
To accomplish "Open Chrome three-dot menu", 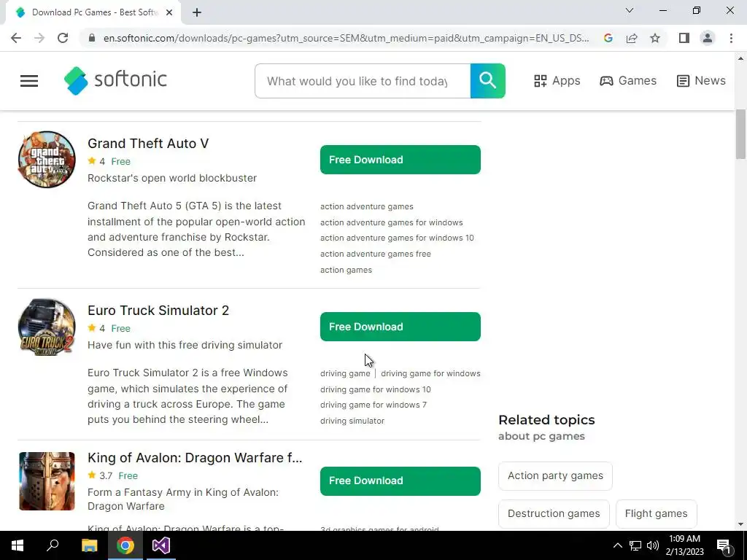I will 731,38.
